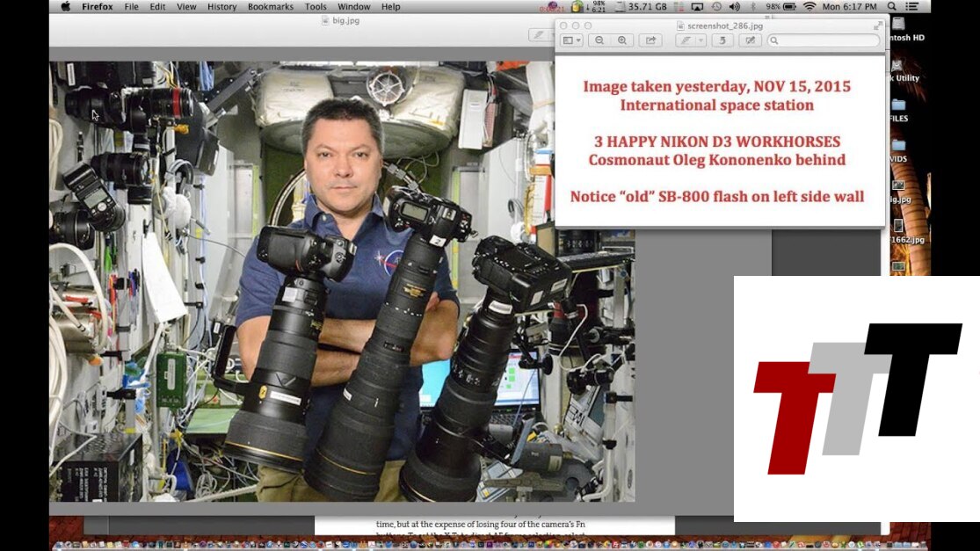
Task: Open the highlight tool dropdown arrow
Action: click(x=701, y=40)
